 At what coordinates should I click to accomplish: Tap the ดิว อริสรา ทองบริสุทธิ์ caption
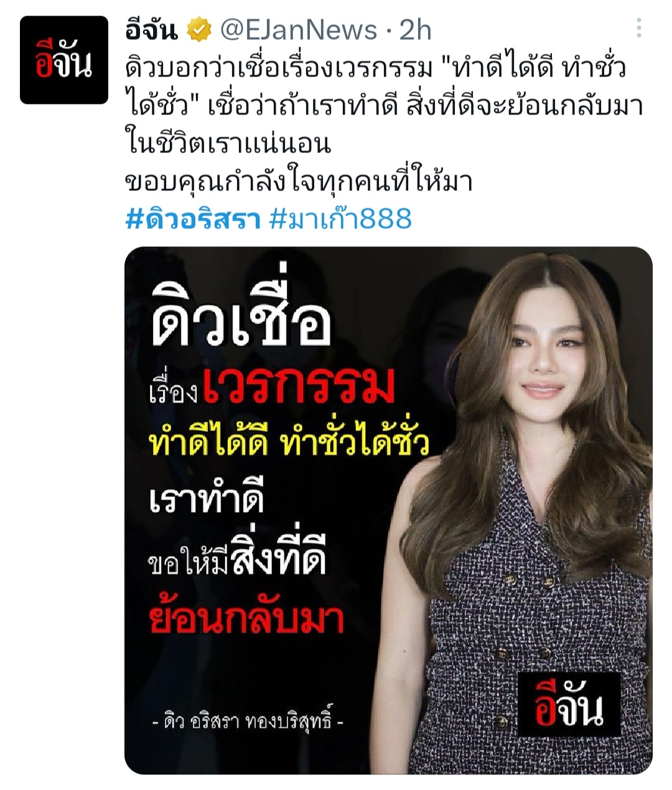coord(248,722)
